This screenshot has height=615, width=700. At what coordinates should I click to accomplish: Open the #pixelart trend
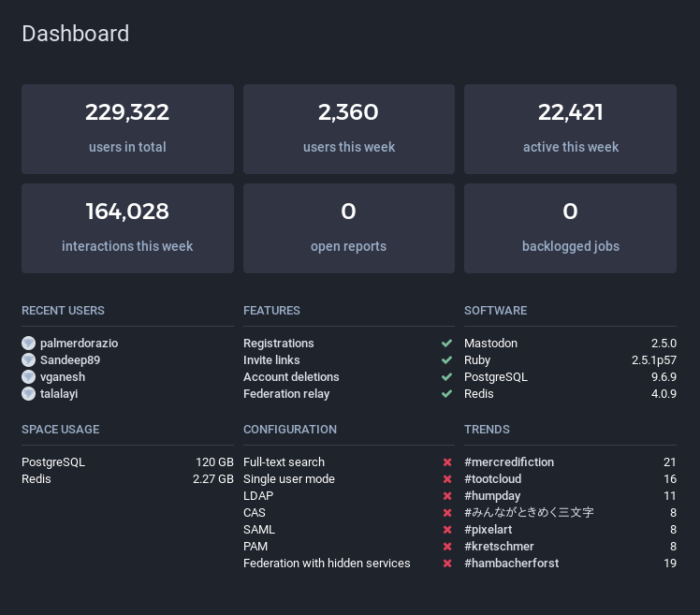(488, 530)
